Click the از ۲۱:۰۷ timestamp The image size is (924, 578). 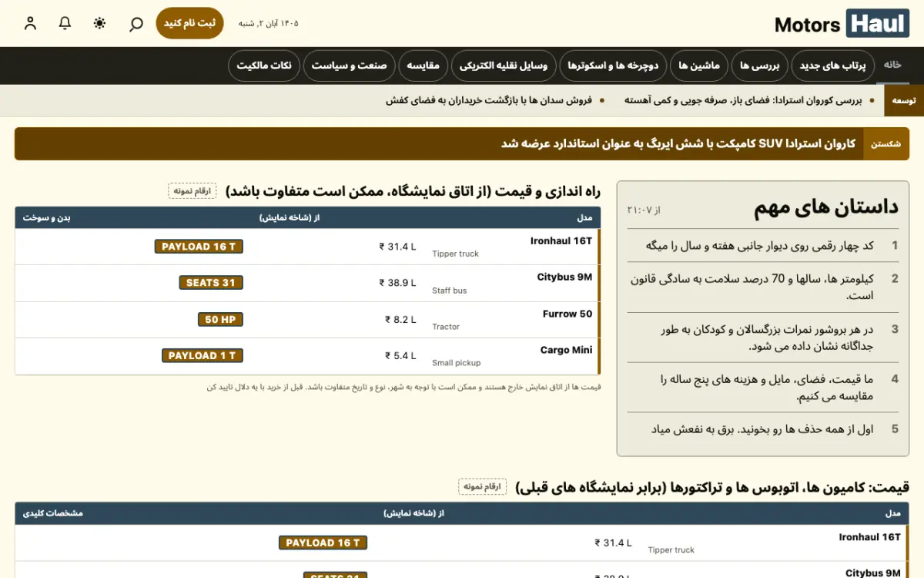tap(644, 210)
